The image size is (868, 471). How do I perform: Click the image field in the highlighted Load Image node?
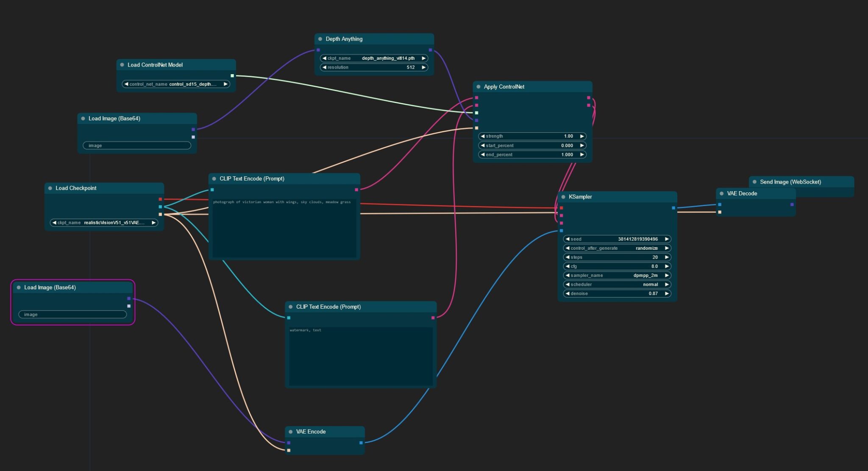[x=72, y=314]
